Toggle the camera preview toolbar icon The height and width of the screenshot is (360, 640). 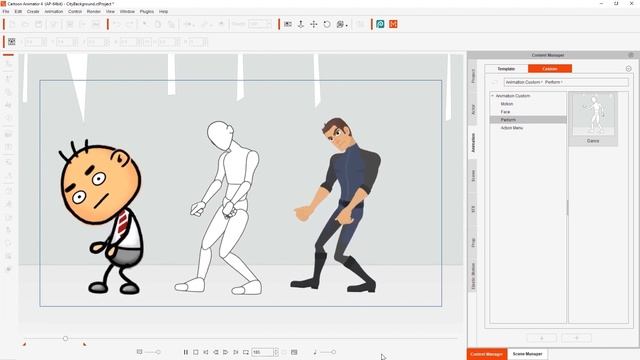(x=288, y=24)
